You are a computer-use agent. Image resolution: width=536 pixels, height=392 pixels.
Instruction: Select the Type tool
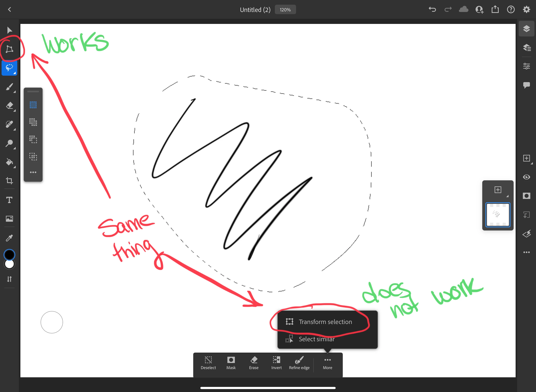pyautogui.click(x=9, y=200)
